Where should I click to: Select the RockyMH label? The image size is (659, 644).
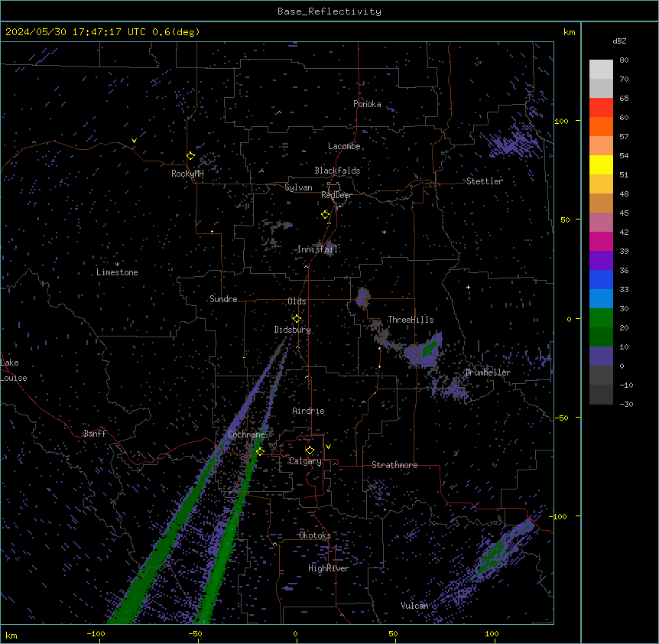187,174
